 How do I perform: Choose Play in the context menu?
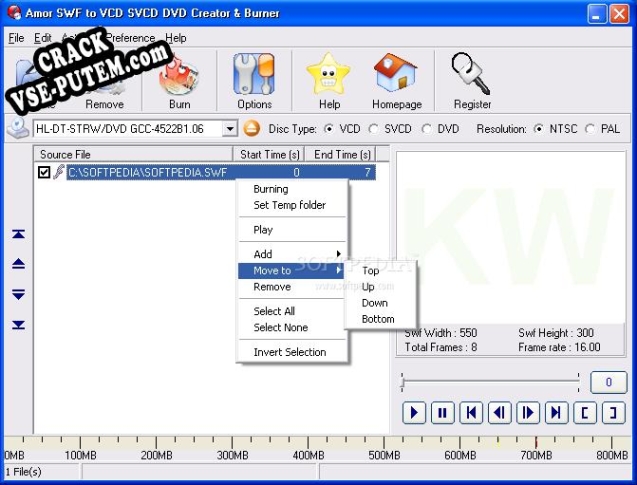(292, 230)
